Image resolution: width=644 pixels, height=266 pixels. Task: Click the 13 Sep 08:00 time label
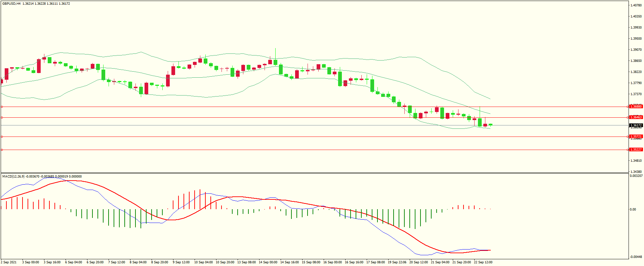coord(246,262)
